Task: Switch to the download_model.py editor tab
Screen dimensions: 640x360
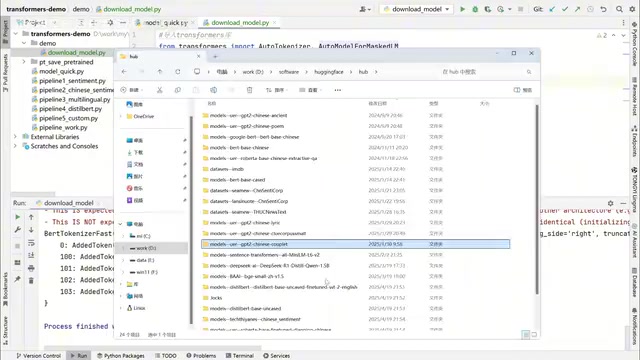Action: [x=240, y=22]
